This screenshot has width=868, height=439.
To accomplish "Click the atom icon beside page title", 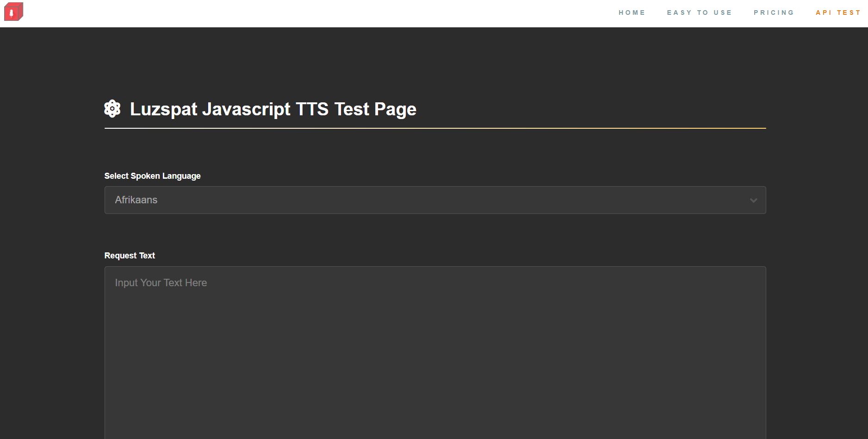I will click(112, 109).
